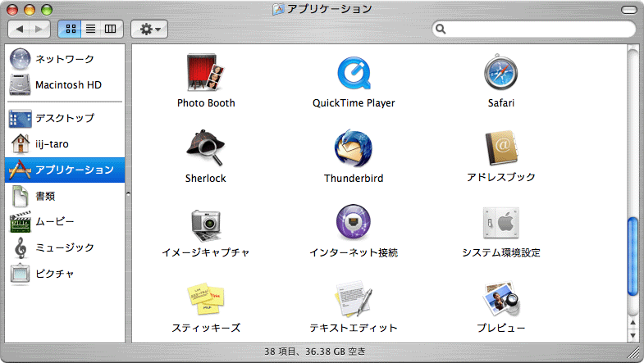644x363 pixels.
Task: Select アプリケーション in the sidebar
Action: click(x=65, y=170)
